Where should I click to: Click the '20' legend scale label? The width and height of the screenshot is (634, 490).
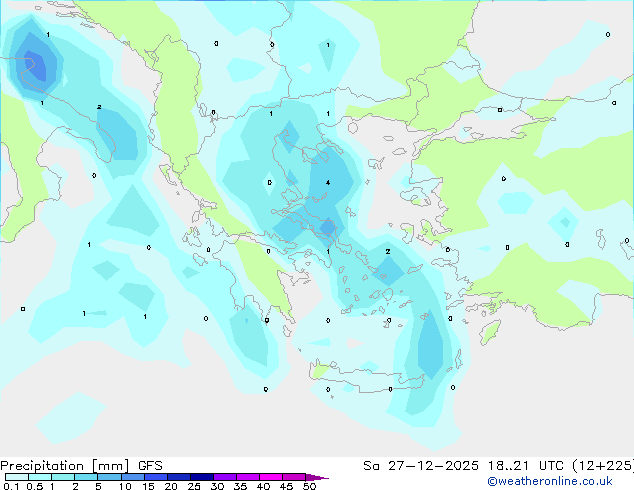coord(171,486)
